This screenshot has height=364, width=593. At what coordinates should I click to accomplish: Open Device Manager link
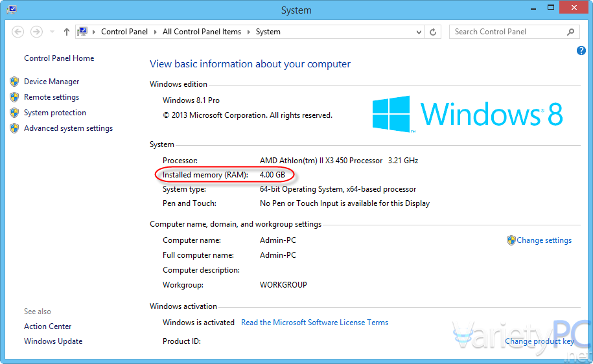tap(51, 82)
